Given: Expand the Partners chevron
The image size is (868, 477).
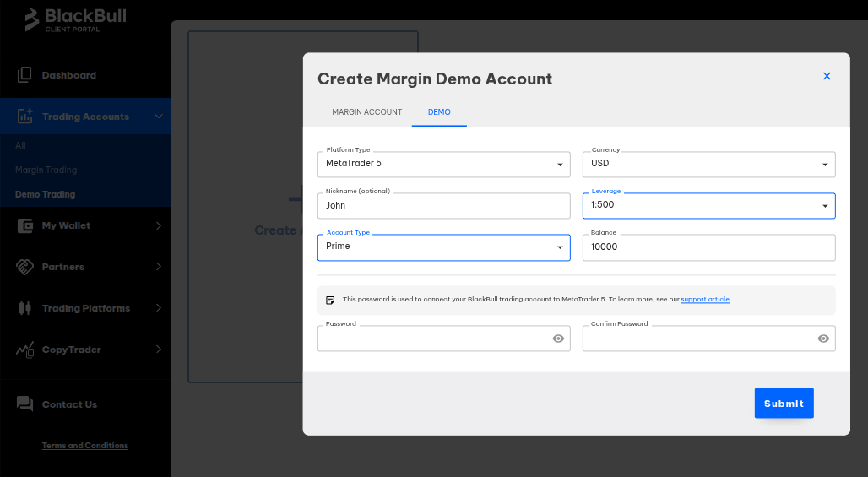Looking at the screenshot, I should click(159, 267).
